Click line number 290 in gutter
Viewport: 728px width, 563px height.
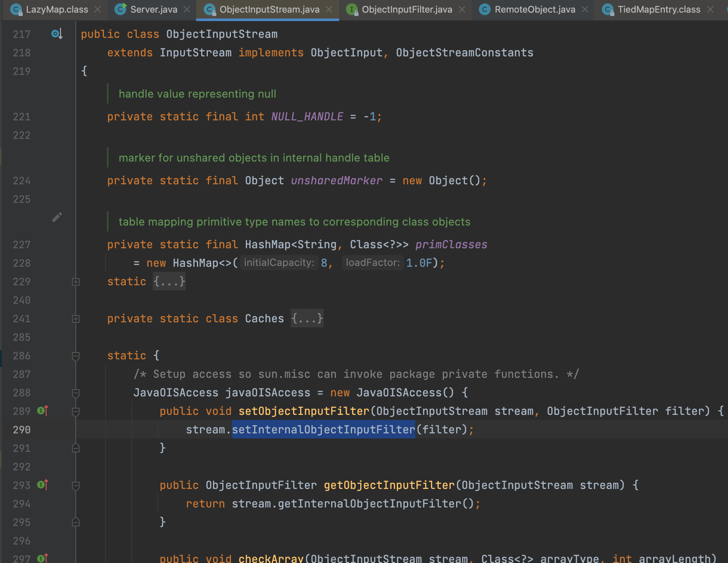21,430
